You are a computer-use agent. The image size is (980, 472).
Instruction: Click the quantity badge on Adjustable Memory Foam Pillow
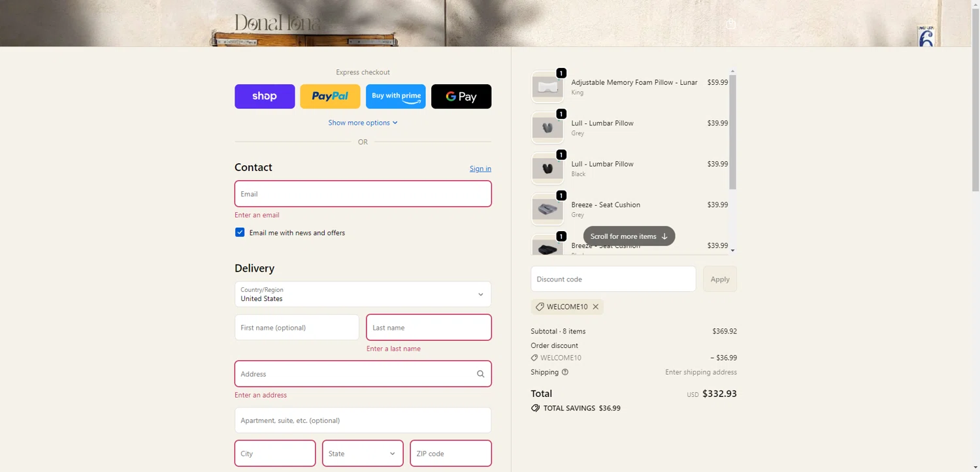[x=561, y=73]
